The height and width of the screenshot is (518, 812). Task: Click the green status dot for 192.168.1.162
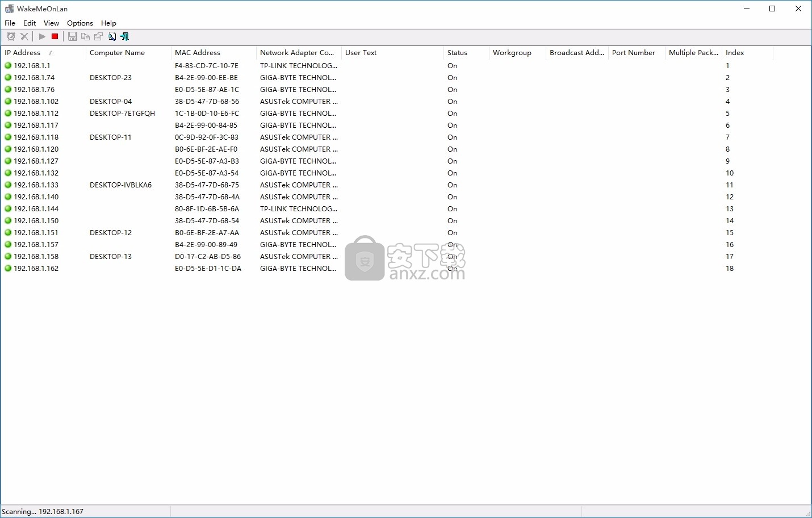tap(8, 268)
